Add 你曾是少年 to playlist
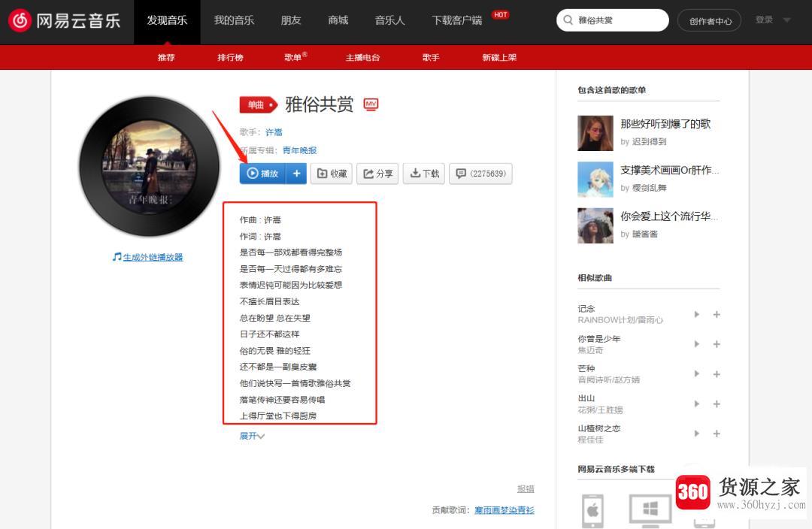This screenshot has height=529, width=812. coord(717,344)
